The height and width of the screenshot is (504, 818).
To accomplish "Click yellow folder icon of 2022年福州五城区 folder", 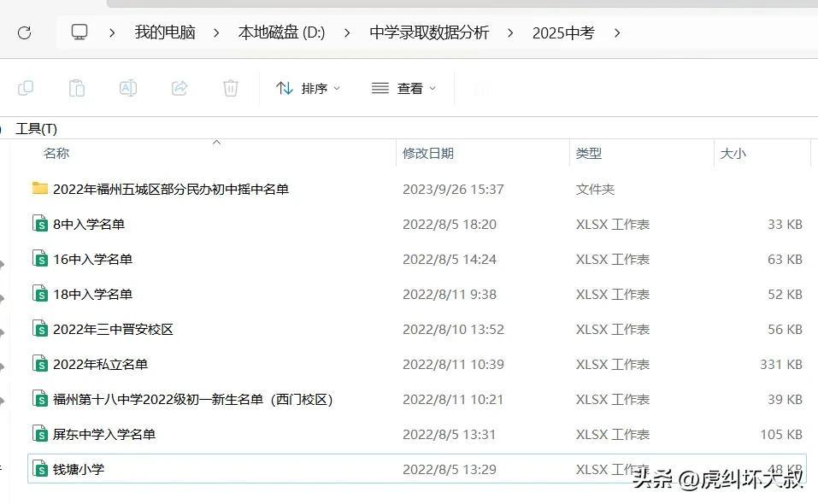I will (x=39, y=188).
